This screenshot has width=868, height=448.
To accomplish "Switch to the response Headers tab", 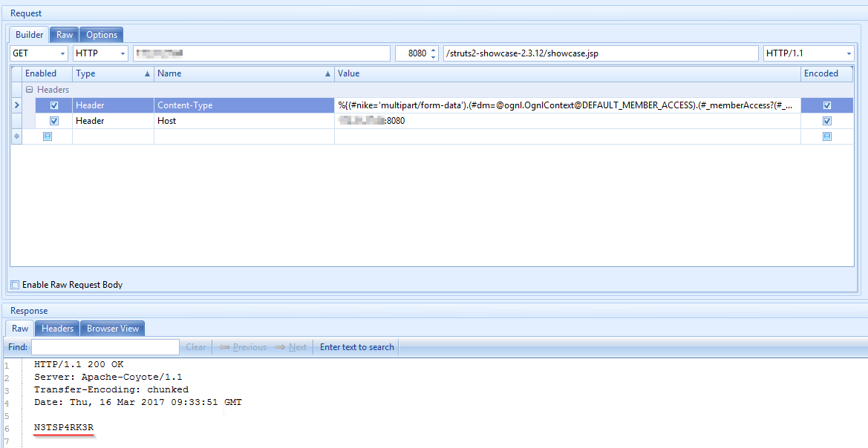I will (x=56, y=328).
